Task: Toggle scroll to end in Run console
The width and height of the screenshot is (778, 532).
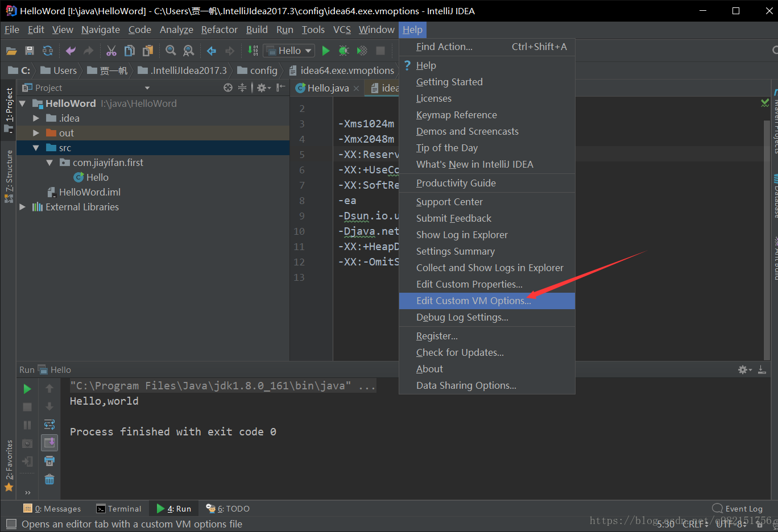Action: (x=49, y=443)
